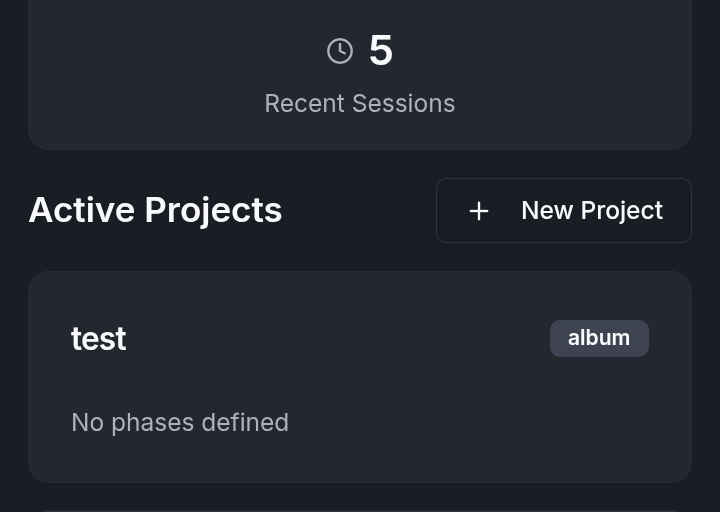Image resolution: width=720 pixels, height=512 pixels.
Task: Click the test project card body
Action: pyautogui.click(x=360, y=380)
